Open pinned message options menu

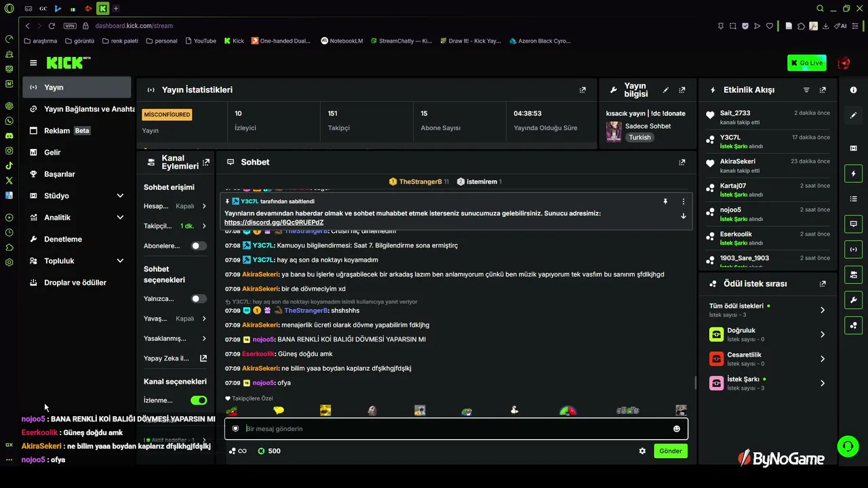(x=683, y=201)
